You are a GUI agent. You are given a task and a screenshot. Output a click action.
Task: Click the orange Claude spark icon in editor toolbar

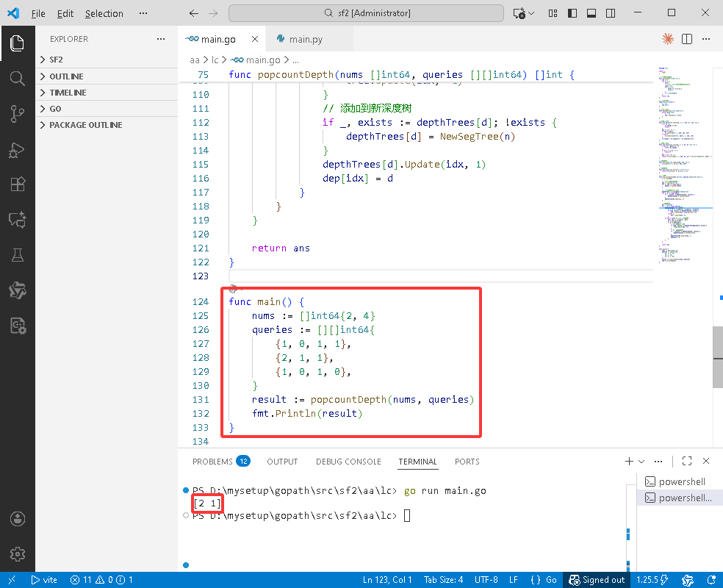click(667, 39)
